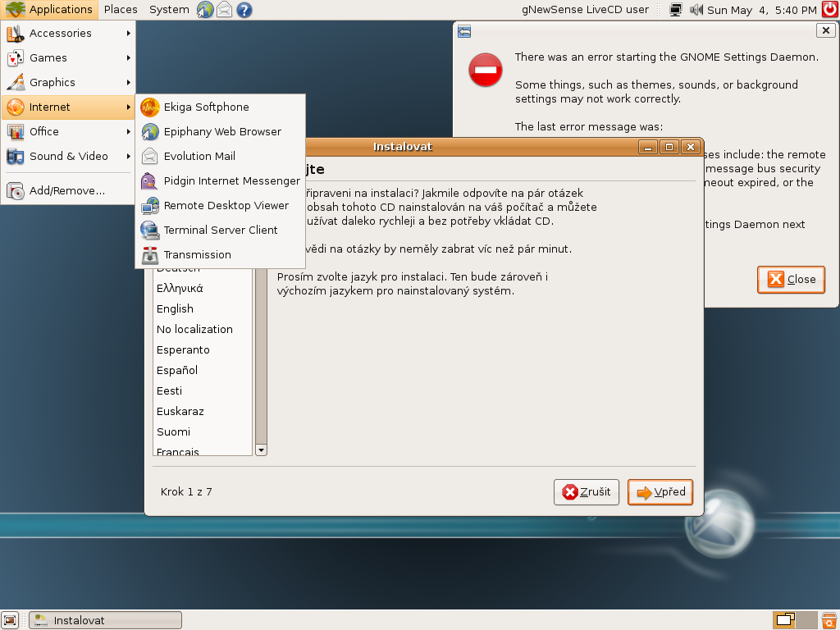The height and width of the screenshot is (630, 840).
Task: Minimize the Instalovat window
Action: tap(648, 147)
